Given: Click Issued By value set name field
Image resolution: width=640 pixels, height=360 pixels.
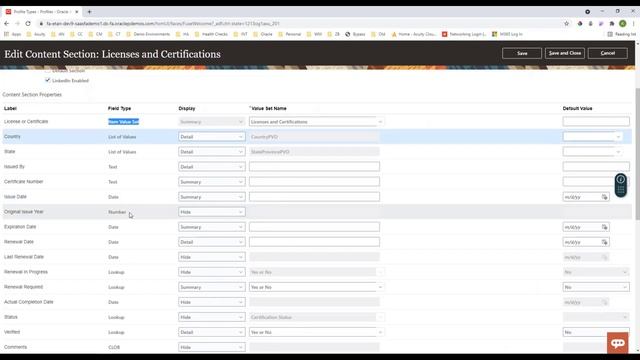Looking at the screenshot, I should coord(314,167).
